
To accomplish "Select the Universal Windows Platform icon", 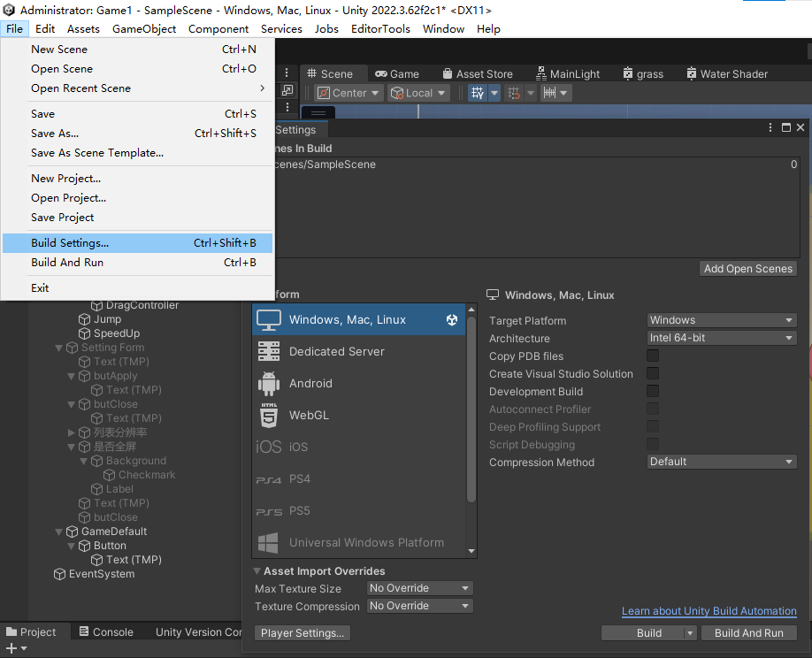I will tap(268, 542).
